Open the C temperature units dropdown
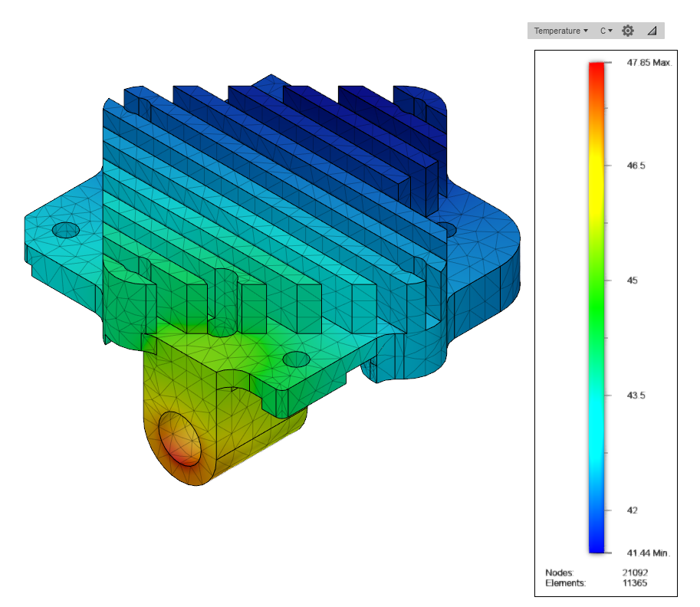 coord(606,31)
